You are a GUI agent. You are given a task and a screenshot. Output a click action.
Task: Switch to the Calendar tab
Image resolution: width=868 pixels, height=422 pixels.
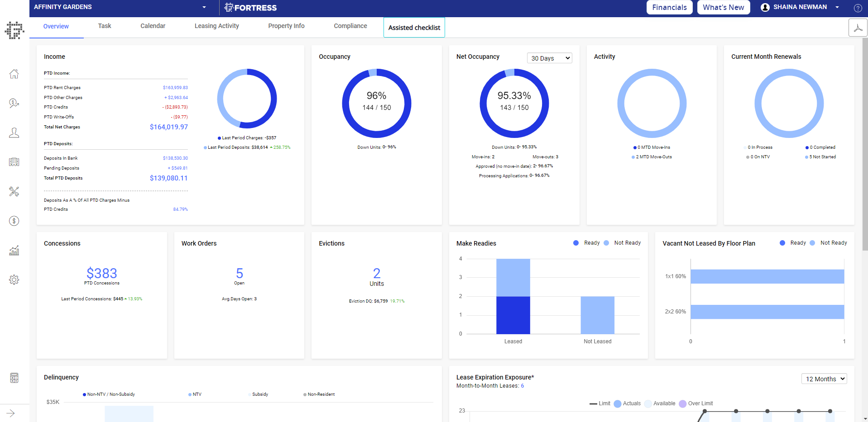(153, 26)
